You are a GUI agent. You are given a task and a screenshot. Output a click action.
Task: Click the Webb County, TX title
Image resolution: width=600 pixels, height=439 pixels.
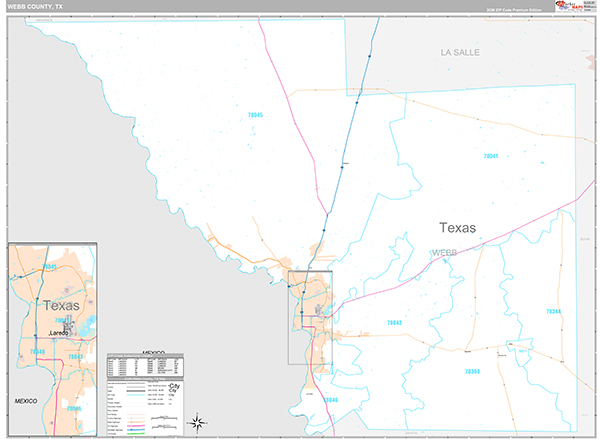(33, 6)
